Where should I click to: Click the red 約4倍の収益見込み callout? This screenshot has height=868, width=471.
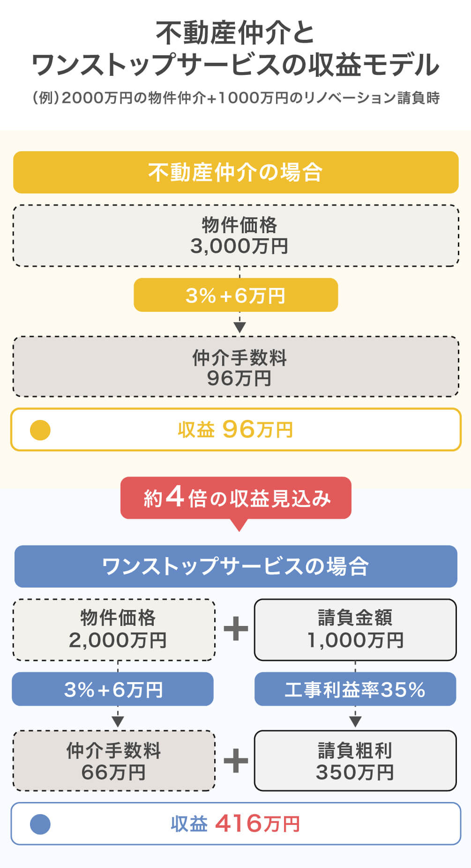point(236,498)
